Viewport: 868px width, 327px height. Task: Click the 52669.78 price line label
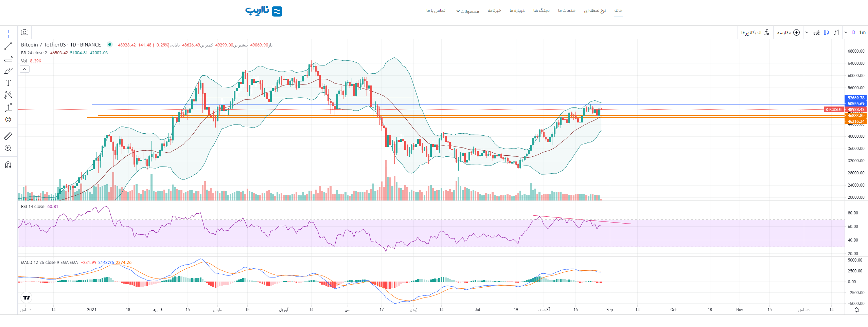[855, 98]
